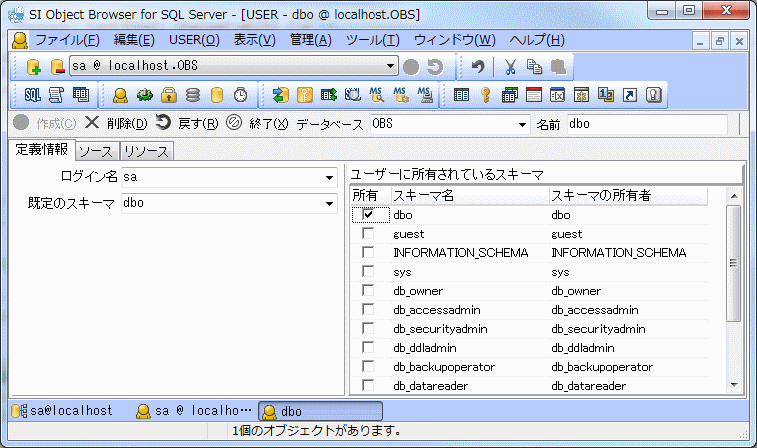
Task: Enable the db_owner schema checkbox
Action: click(x=368, y=290)
